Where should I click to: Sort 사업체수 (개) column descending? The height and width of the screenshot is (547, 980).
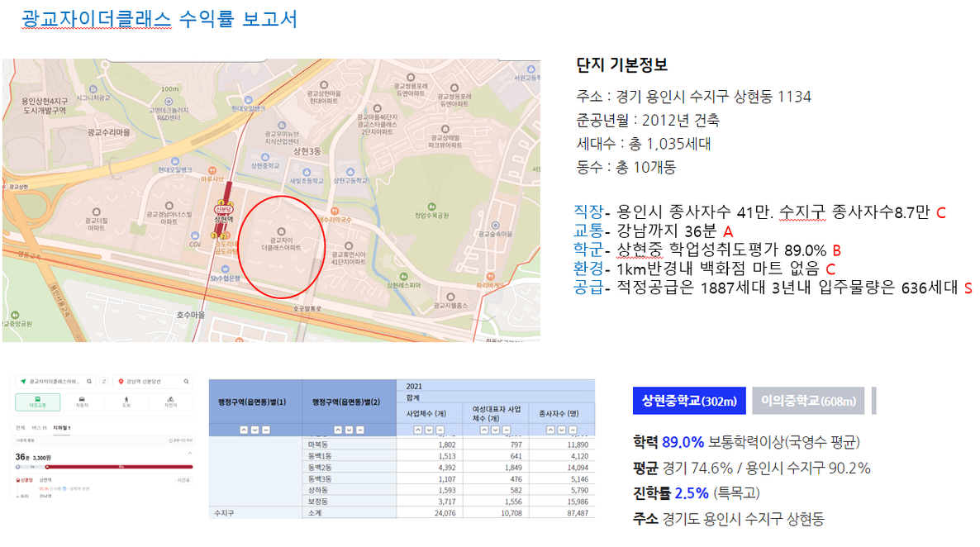430,430
